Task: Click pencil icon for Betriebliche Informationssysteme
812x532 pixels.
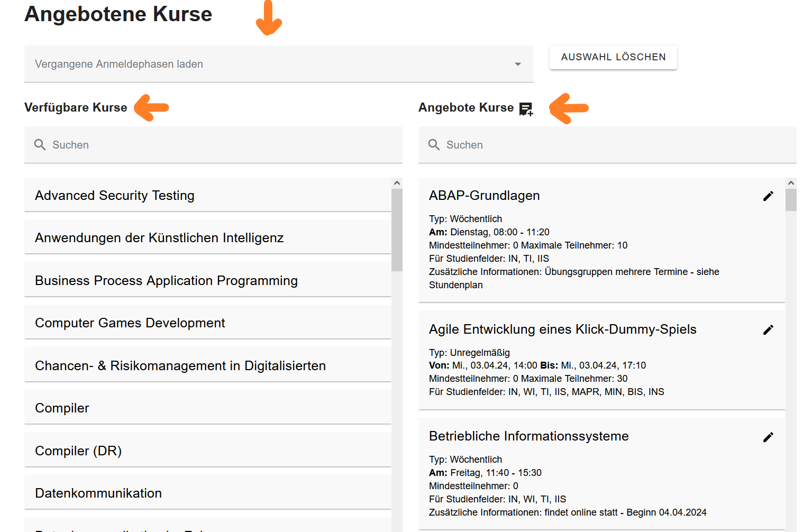Action: (x=768, y=437)
